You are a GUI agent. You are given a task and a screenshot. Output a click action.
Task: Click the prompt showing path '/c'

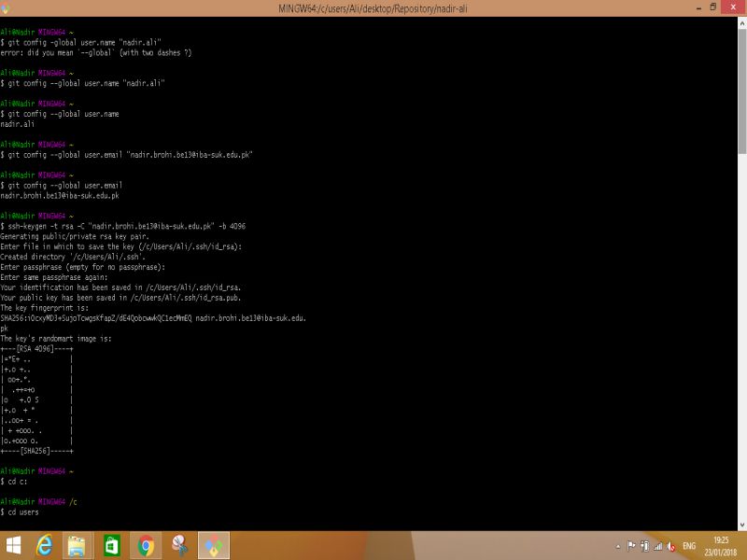(38, 501)
